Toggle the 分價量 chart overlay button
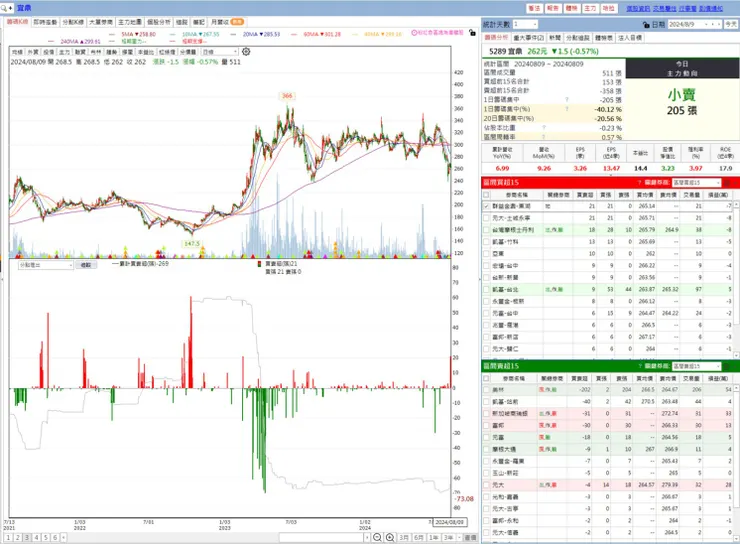Screen dimensions: 740x544 pos(188,52)
